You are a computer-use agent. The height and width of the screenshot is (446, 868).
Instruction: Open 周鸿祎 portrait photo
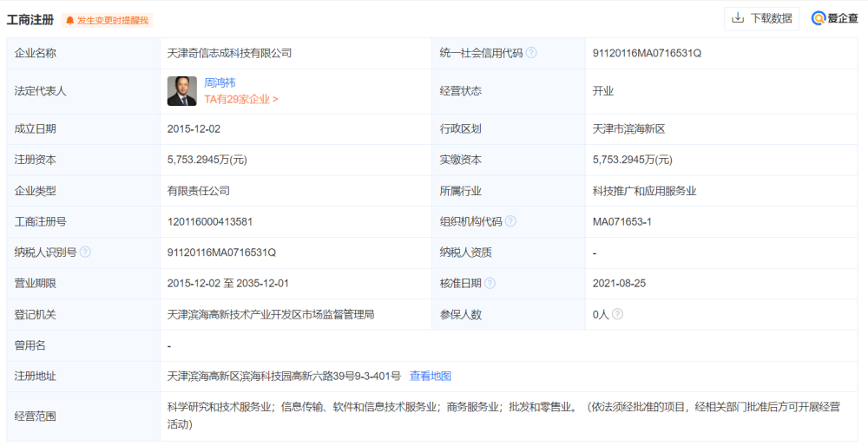click(x=182, y=91)
